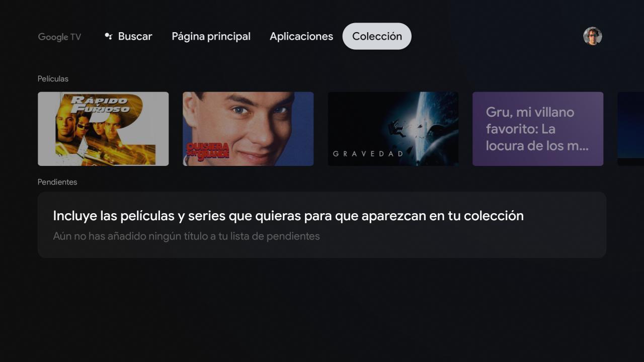Select the empty Pendientes watchlist card

pyautogui.click(x=322, y=225)
